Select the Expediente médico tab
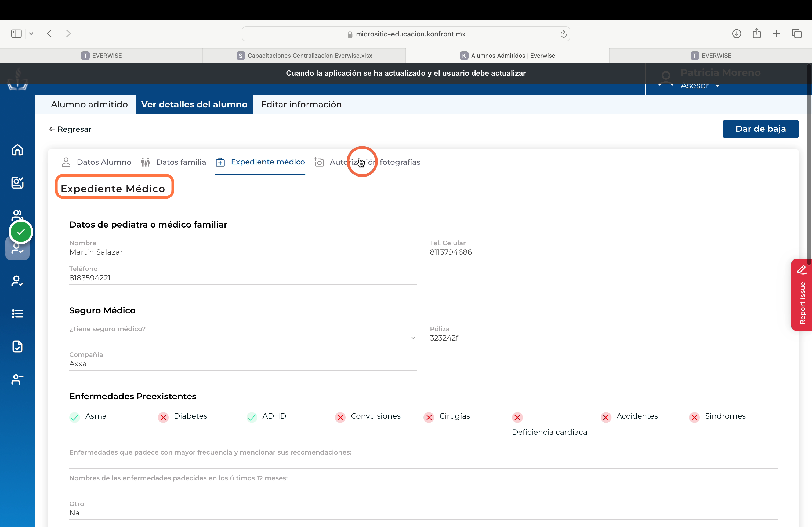 pos(260,162)
